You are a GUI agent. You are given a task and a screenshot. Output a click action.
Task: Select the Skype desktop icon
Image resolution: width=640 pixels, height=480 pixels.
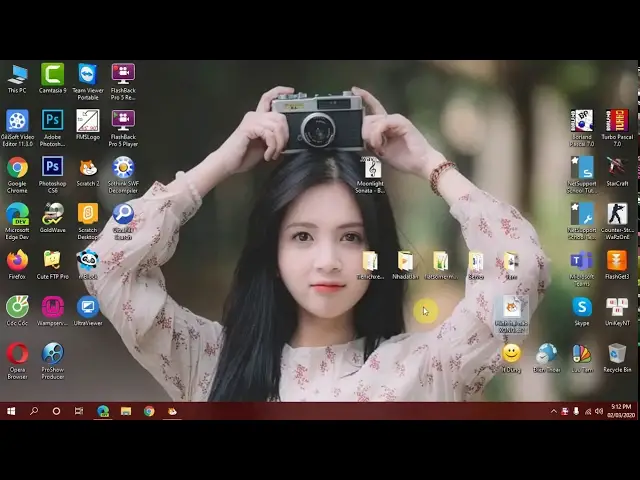(x=582, y=311)
